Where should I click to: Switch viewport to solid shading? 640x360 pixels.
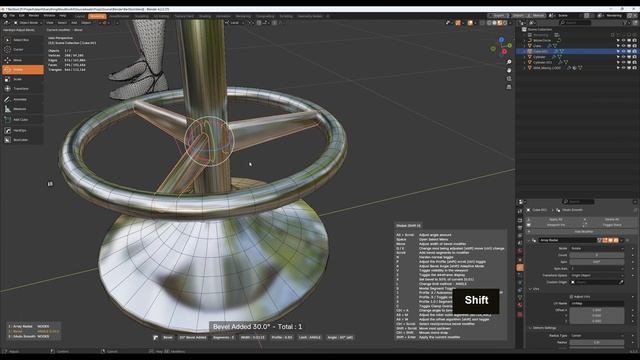pyautogui.click(x=494, y=23)
